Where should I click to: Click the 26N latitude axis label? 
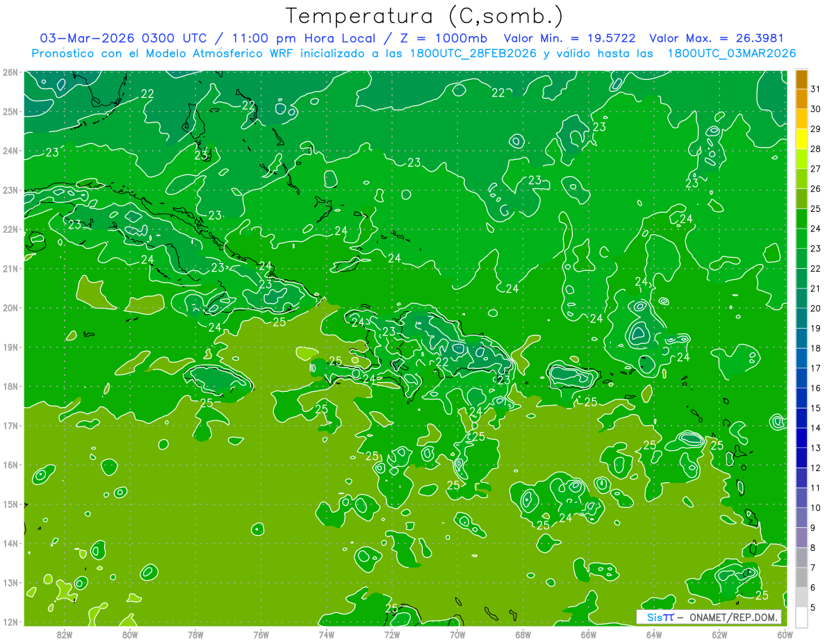[10, 72]
